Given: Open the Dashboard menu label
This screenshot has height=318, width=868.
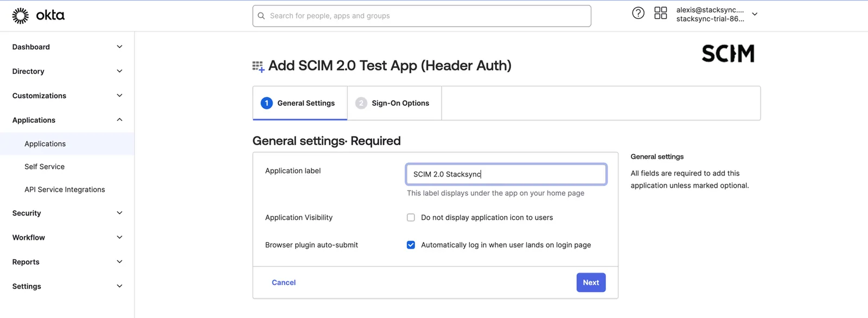Looking at the screenshot, I should (x=31, y=47).
